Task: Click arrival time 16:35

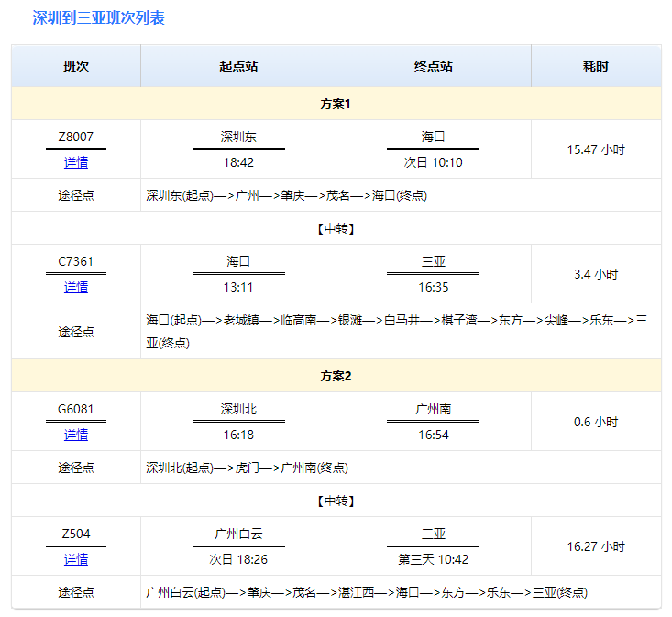Action: pos(434,287)
